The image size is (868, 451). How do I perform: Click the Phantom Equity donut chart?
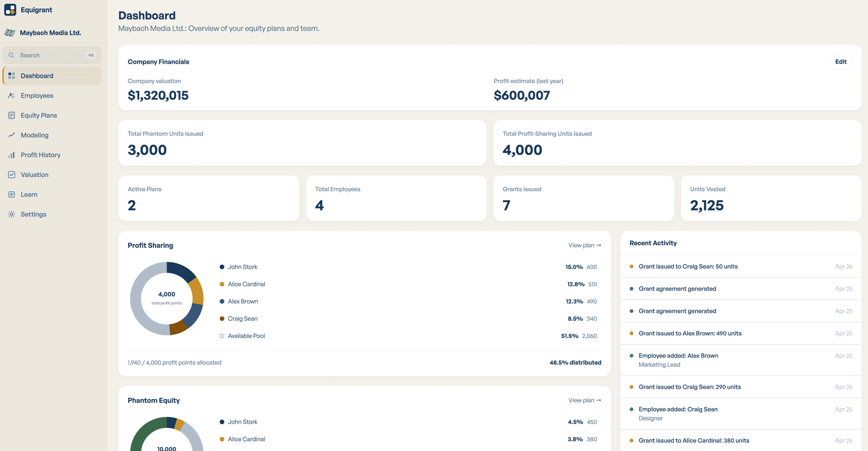[167, 434]
